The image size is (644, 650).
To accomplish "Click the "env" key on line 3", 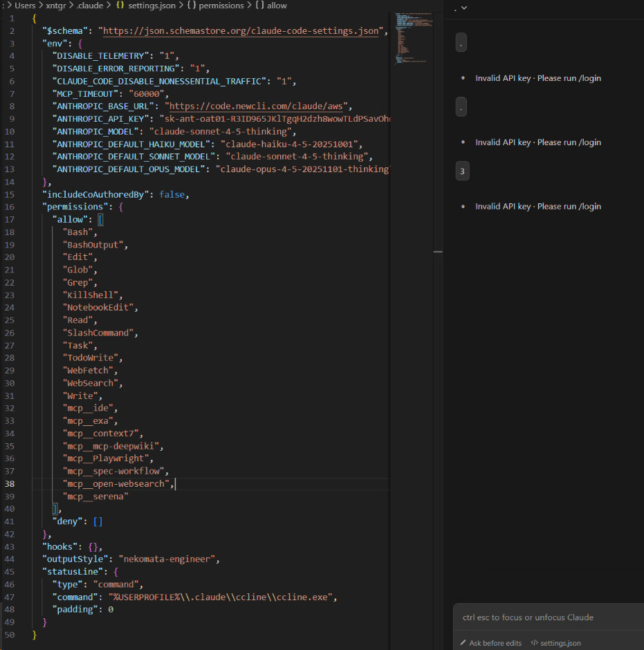I will [55, 44].
